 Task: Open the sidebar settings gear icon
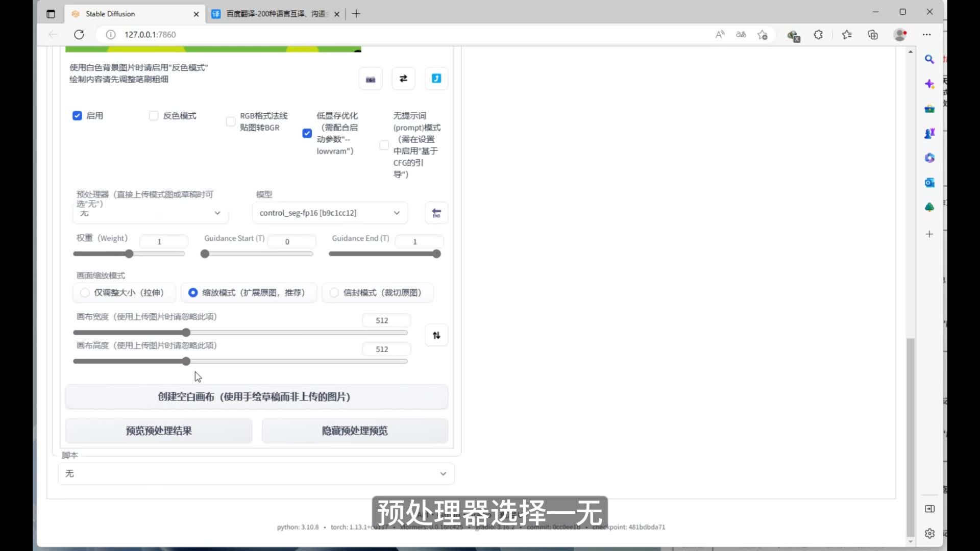tap(929, 533)
